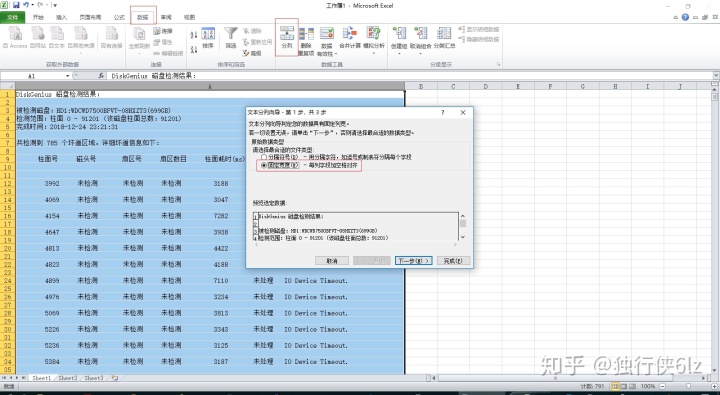Open the 排序 sort dialog icon
This screenshot has width=720, height=395.
tap(208, 34)
